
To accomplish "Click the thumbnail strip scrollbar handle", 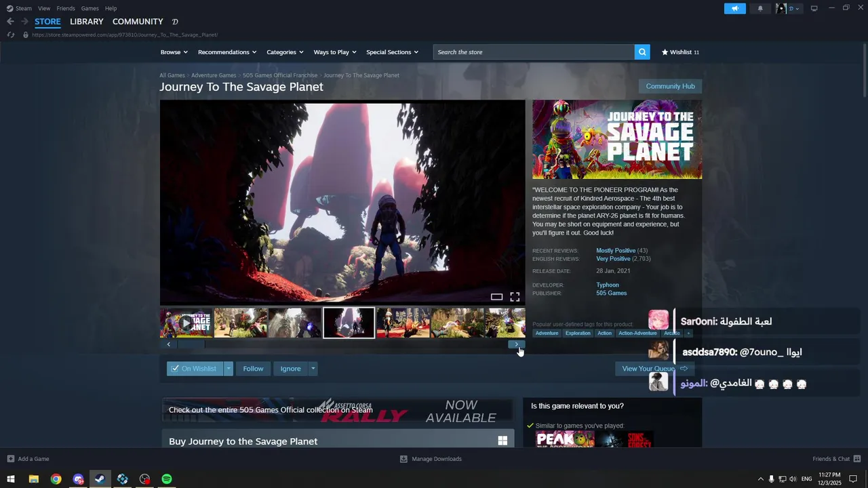I will pos(191,344).
